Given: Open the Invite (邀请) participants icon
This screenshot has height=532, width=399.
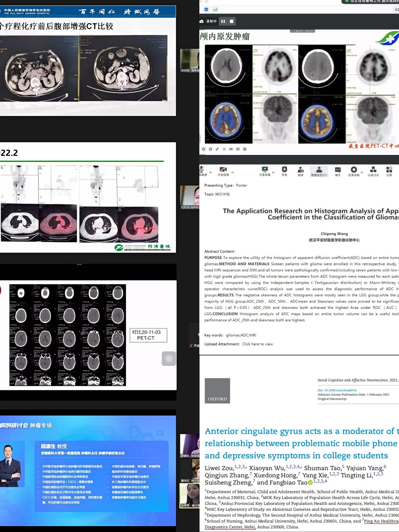Looking at the screenshot, I should click(x=300, y=170).
